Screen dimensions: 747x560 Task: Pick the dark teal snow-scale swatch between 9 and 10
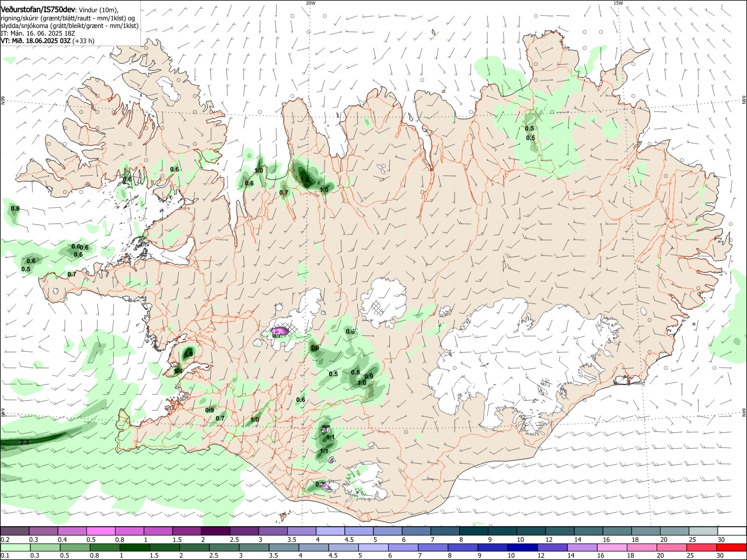click(x=501, y=531)
